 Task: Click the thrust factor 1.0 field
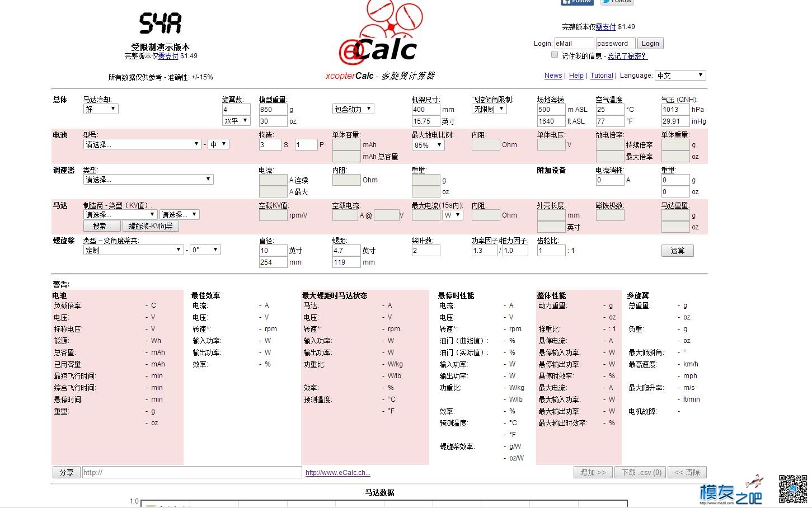(x=515, y=251)
